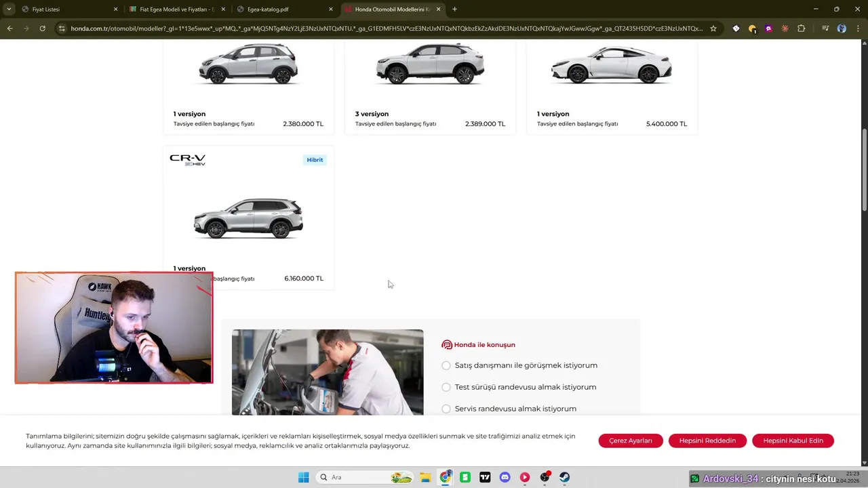Open the CR-V e:HEV model logo
This screenshot has width=868, height=488.
[x=187, y=160]
